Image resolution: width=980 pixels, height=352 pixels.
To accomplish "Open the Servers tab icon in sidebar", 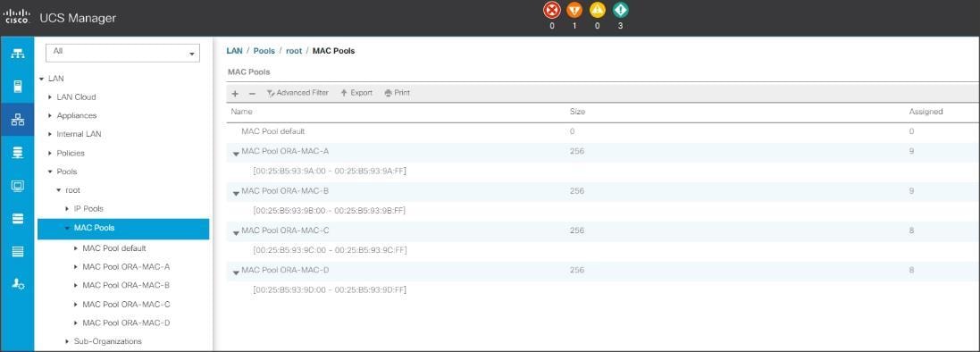I will 18,87.
